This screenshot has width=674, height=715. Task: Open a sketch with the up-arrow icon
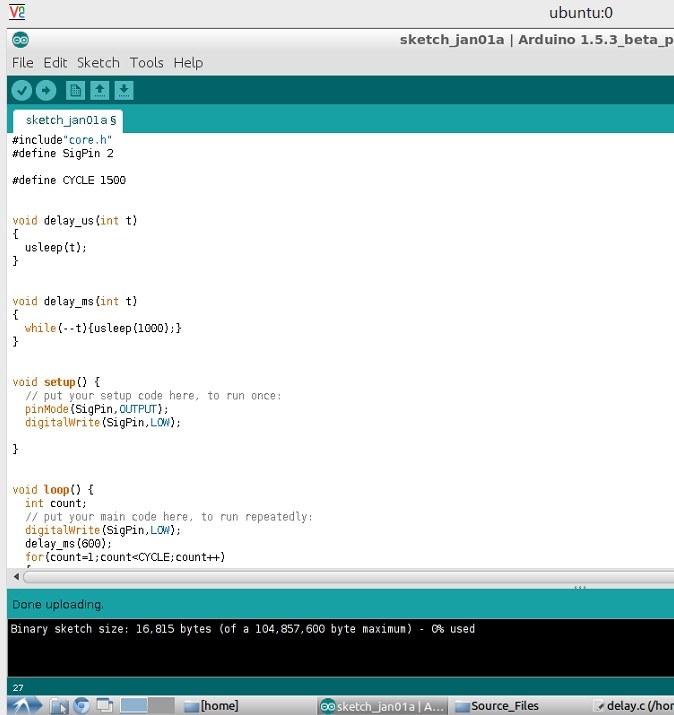point(99,90)
